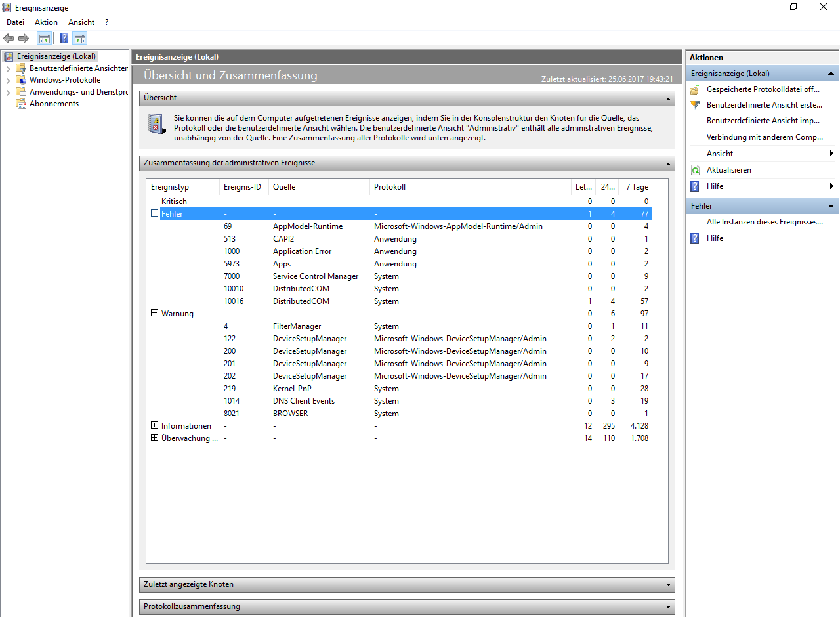Click Hilfe icon under Fehler actions
The height and width of the screenshot is (617, 840).
[x=696, y=238]
